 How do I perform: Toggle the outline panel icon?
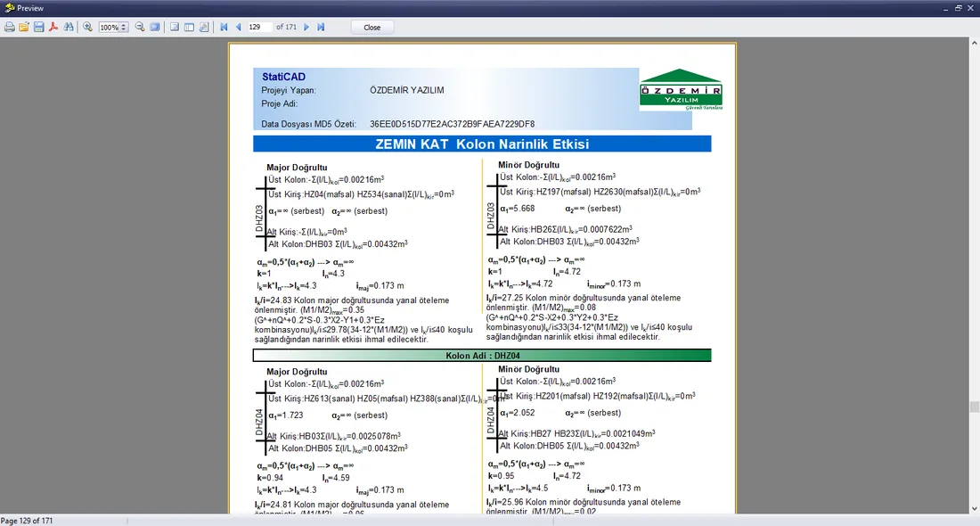pos(175,27)
